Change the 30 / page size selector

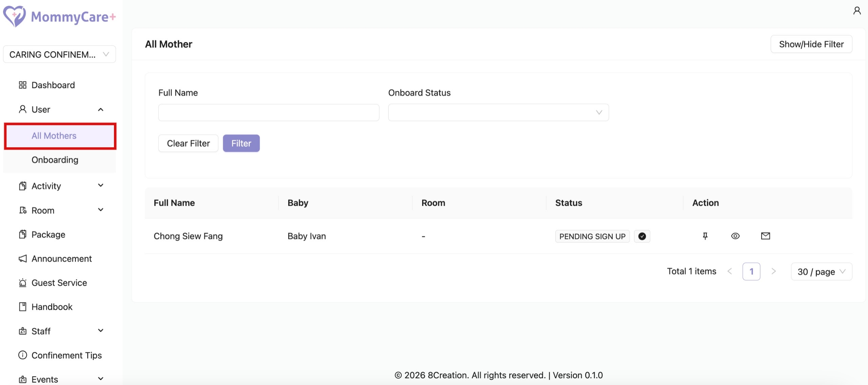(x=821, y=271)
